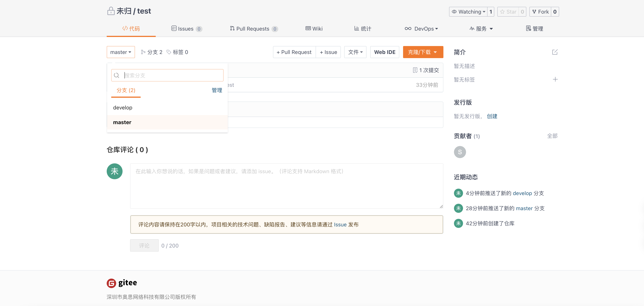644x306 pixels.
Task: Open the 分支 2 branches link
Action: point(152,52)
